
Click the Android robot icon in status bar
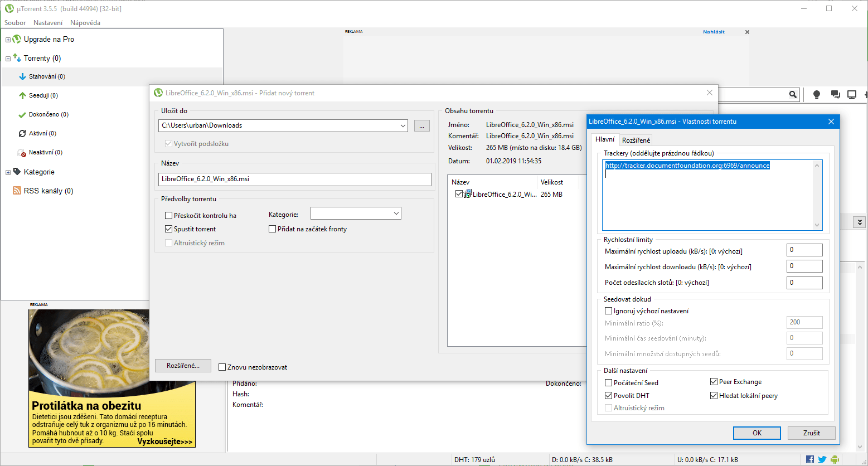[x=835, y=459]
